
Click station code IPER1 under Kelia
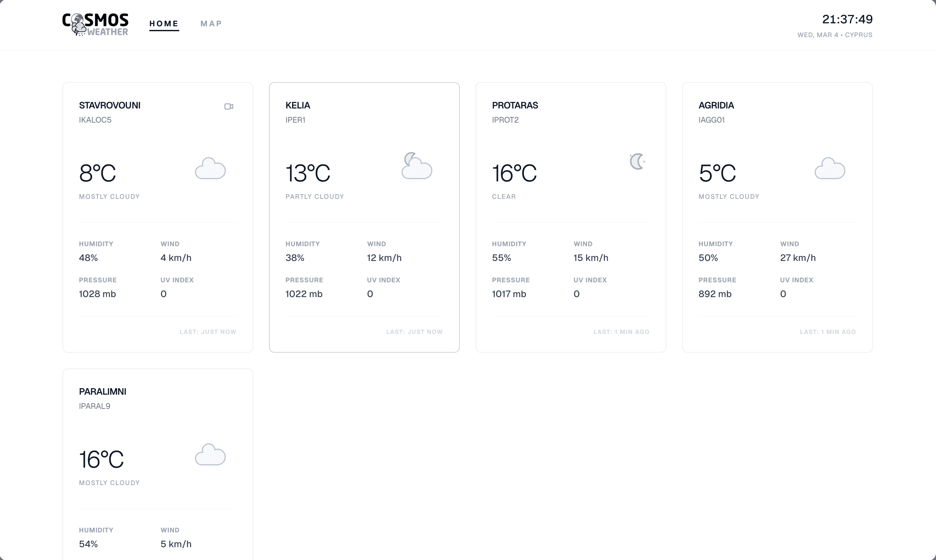(x=296, y=120)
